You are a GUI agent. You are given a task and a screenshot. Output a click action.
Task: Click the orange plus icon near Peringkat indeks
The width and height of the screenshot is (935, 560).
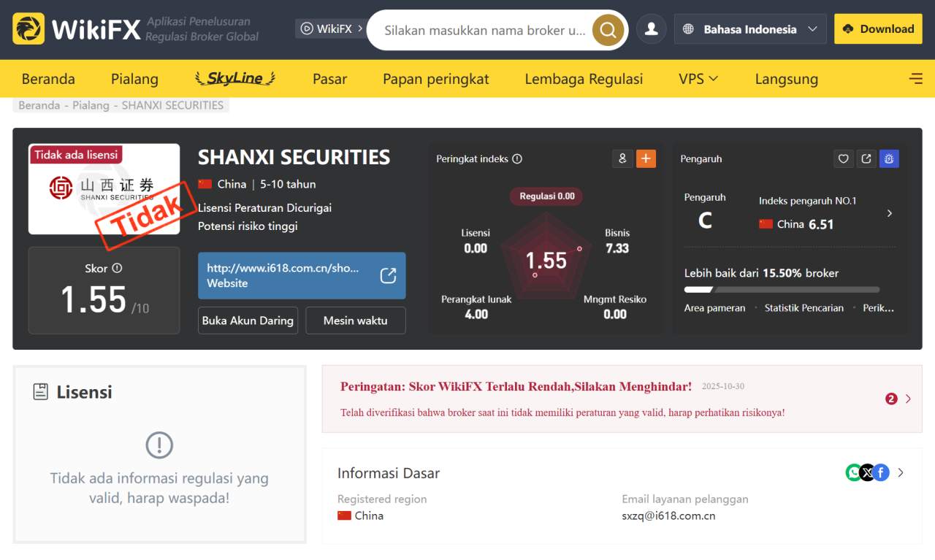(646, 158)
